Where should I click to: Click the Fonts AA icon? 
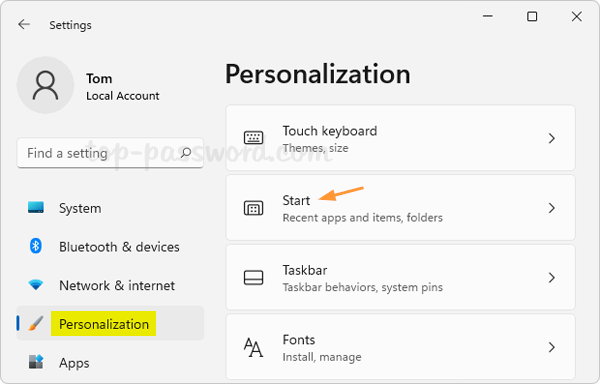tap(253, 347)
